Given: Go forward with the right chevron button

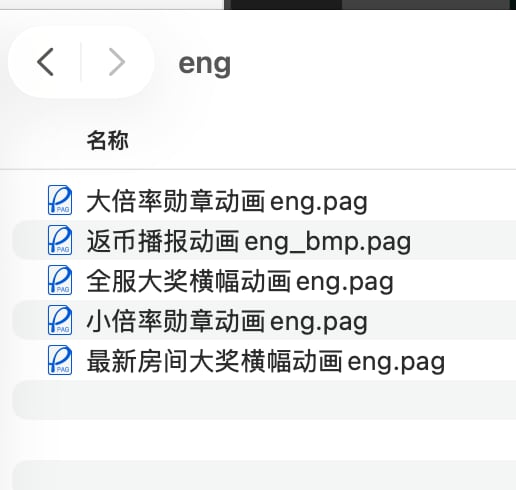Looking at the screenshot, I should click(117, 62).
